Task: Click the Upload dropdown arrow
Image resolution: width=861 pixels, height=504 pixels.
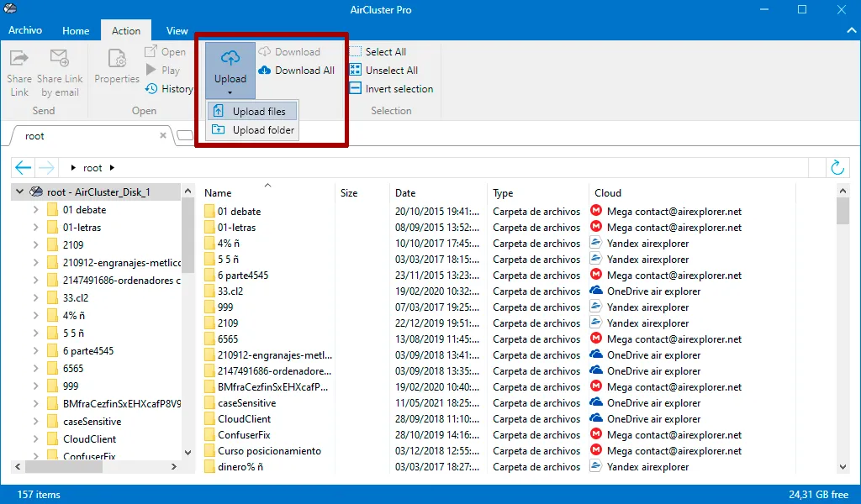Action: click(230, 92)
